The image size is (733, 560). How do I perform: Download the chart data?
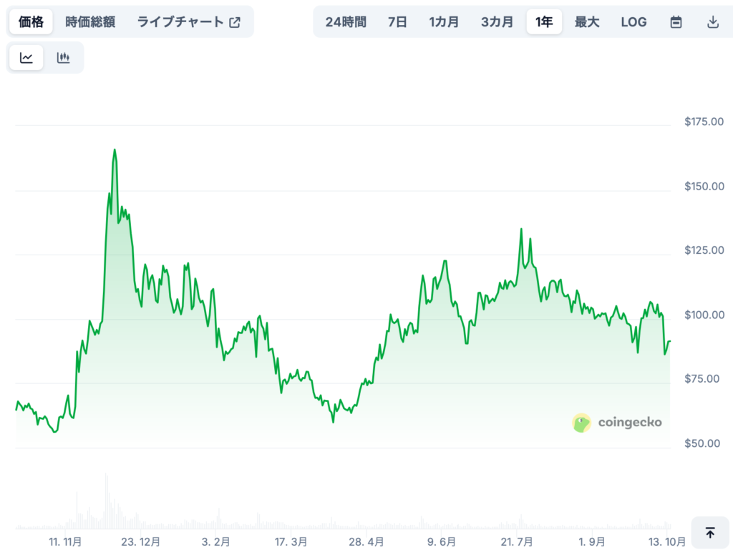pyautogui.click(x=712, y=22)
